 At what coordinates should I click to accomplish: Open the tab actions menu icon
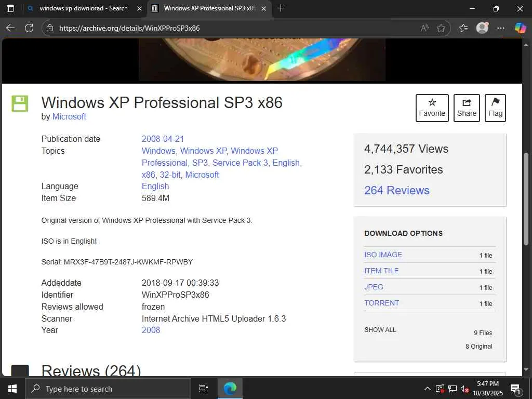tap(10, 8)
